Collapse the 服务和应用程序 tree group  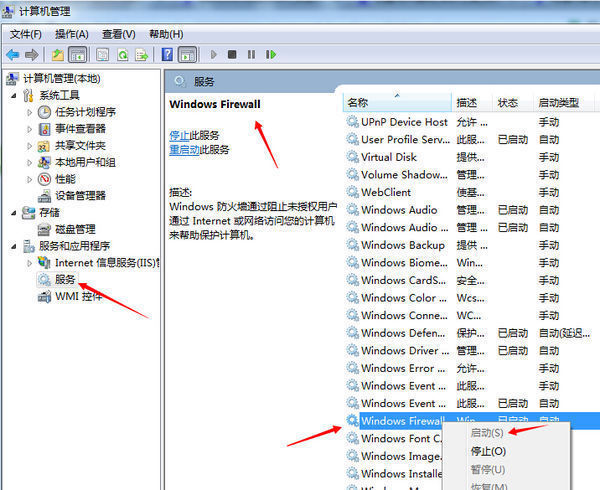click(13, 246)
